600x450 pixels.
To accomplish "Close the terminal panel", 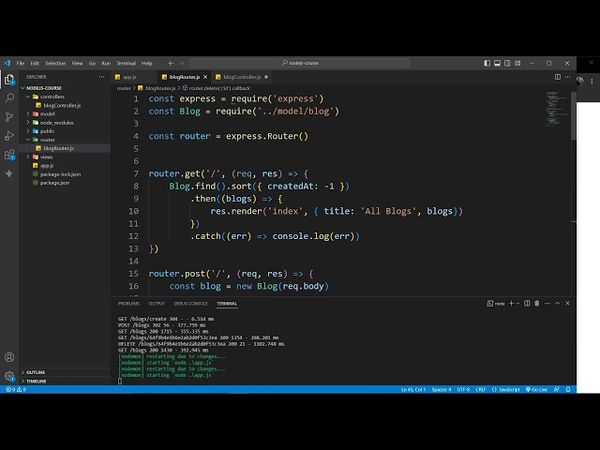I will (567, 303).
